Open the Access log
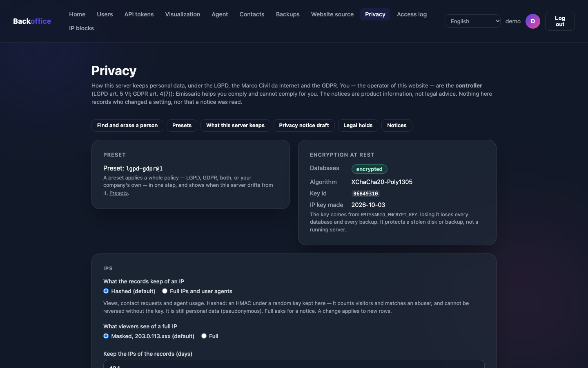The height and width of the screenshot is (368, 588). pos(412,14)
